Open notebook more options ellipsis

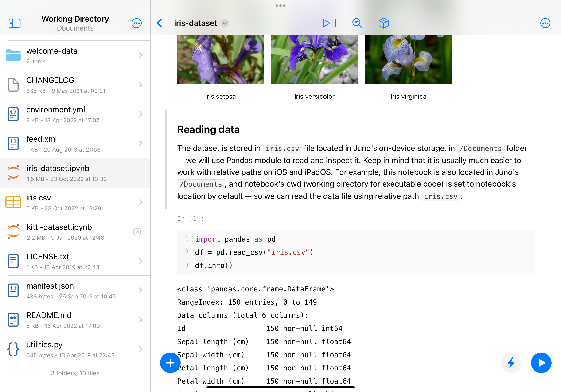(x=545, y=23)
